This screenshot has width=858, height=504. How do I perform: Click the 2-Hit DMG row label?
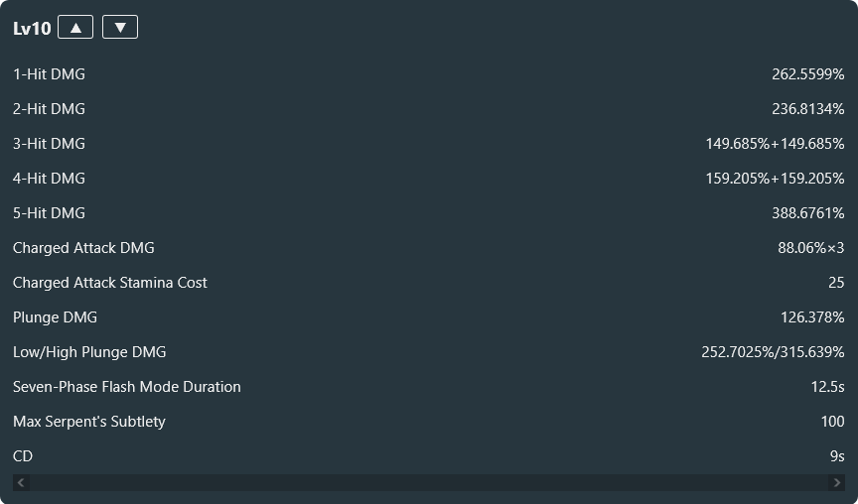tap(50, 109)
